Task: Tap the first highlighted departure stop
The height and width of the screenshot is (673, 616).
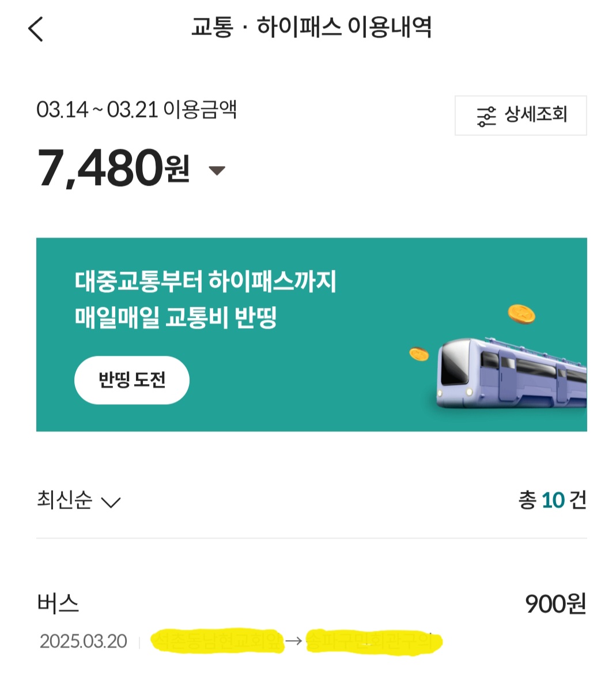Action: click(217, 641)
